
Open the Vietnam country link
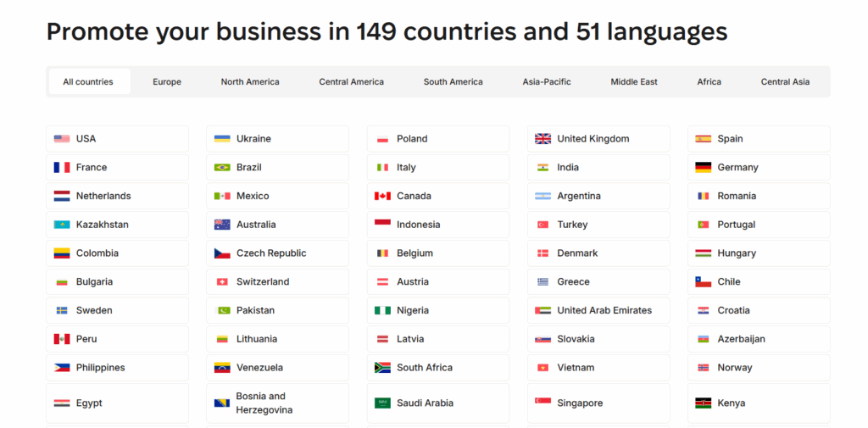(598, 368)
